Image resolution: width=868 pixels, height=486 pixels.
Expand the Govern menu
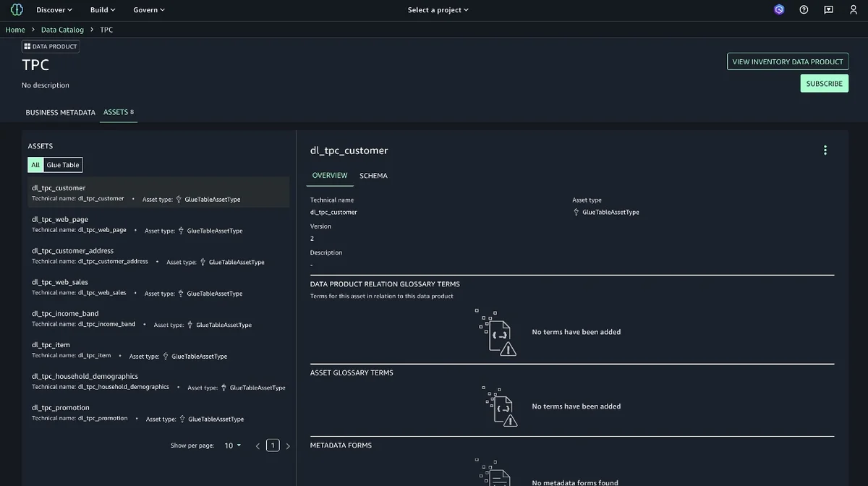[149, 10]
